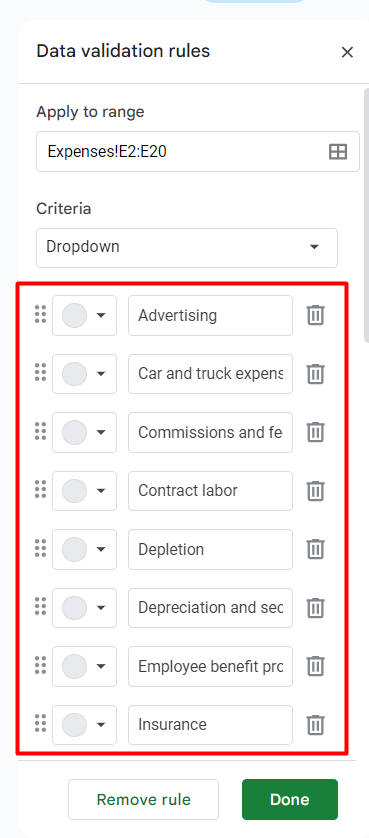369x838 pixels.
Task: Click the Done button
Action: click(x=290, y=800)
